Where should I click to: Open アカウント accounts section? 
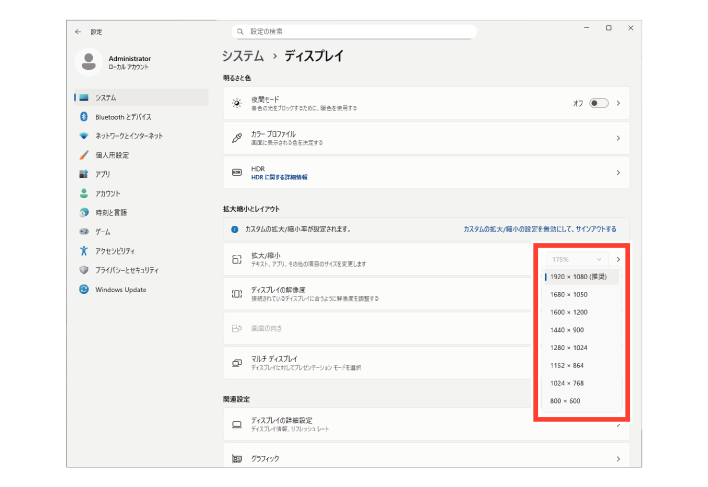pyautogui.click(x=107, y=193)
